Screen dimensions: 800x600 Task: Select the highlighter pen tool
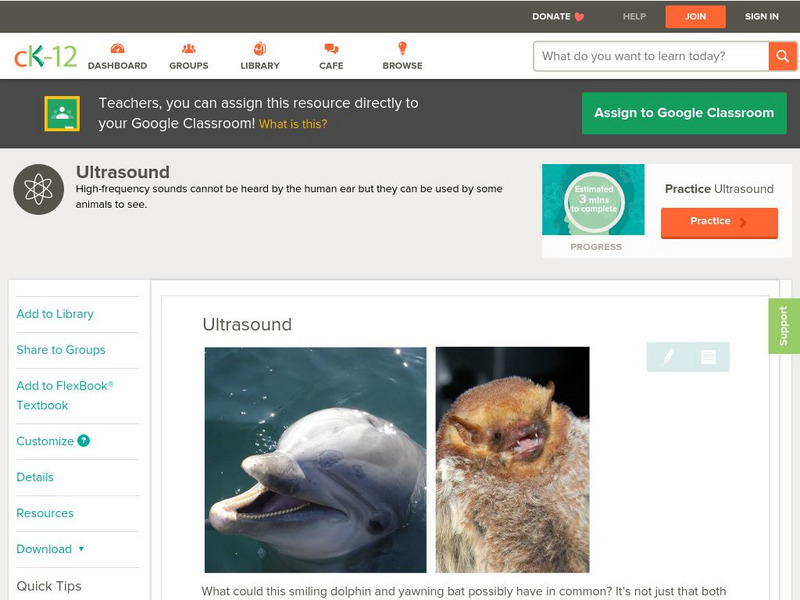pos(668,356)
